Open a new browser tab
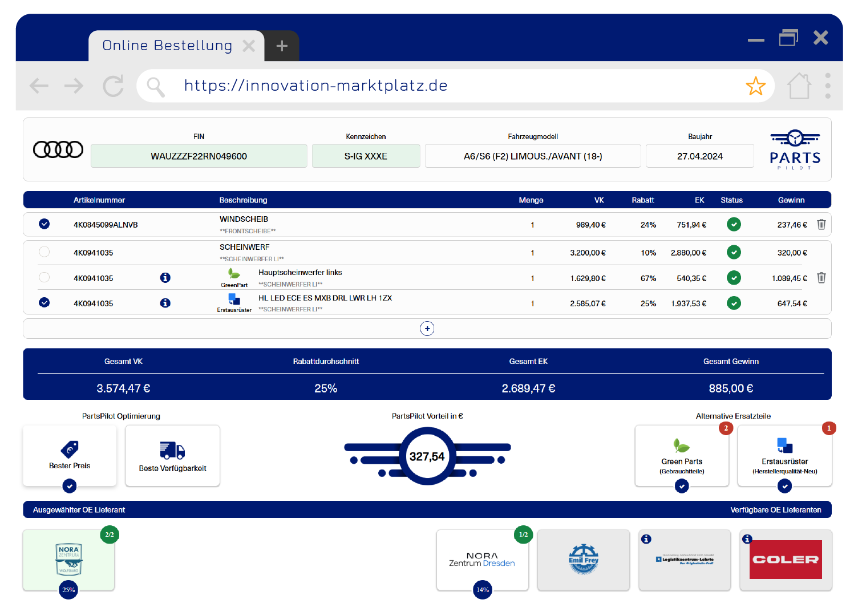 tap(282, 46)
